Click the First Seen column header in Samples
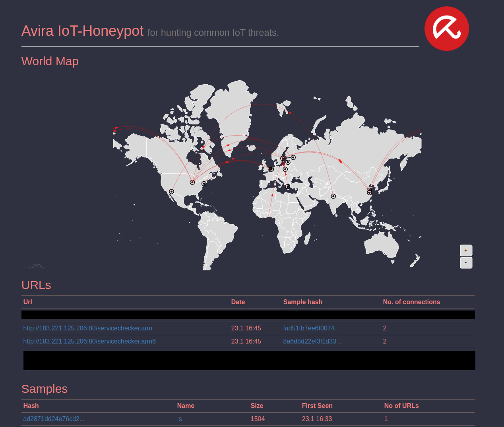This screenshot has width=504, height=427. click(x=317, y=406)
